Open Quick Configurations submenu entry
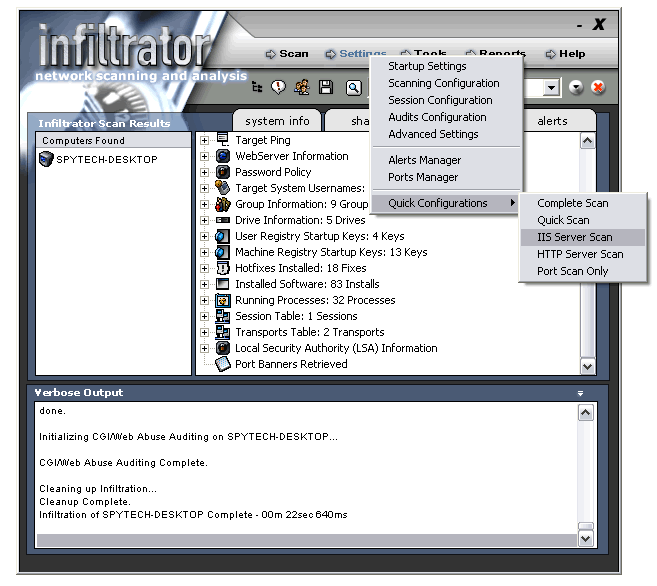 pyautogui.click(x=446, y=203)
